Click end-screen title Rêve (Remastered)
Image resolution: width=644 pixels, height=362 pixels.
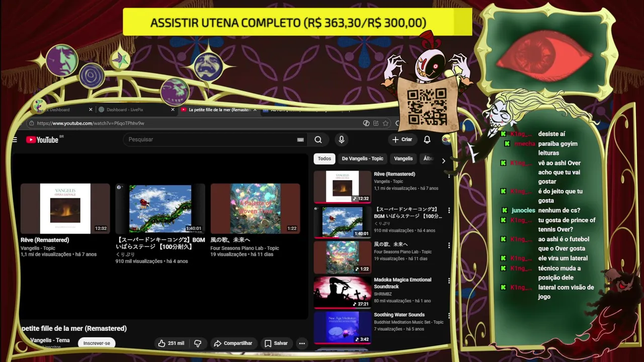pos(45,240)
